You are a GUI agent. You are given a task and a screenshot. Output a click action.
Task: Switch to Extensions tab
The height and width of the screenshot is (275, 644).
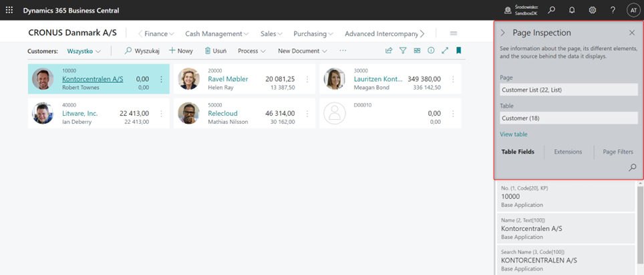point(568,152)
